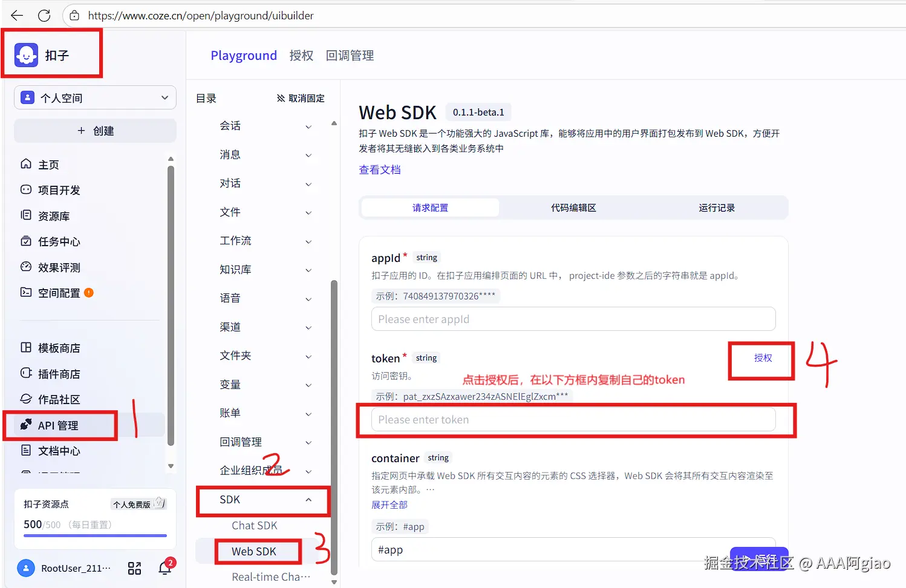This screenshot has width=906, height=588.
Task: Open 插件商店 icon in sidebar
Action: pyautogui.click(x=26, y=373)
